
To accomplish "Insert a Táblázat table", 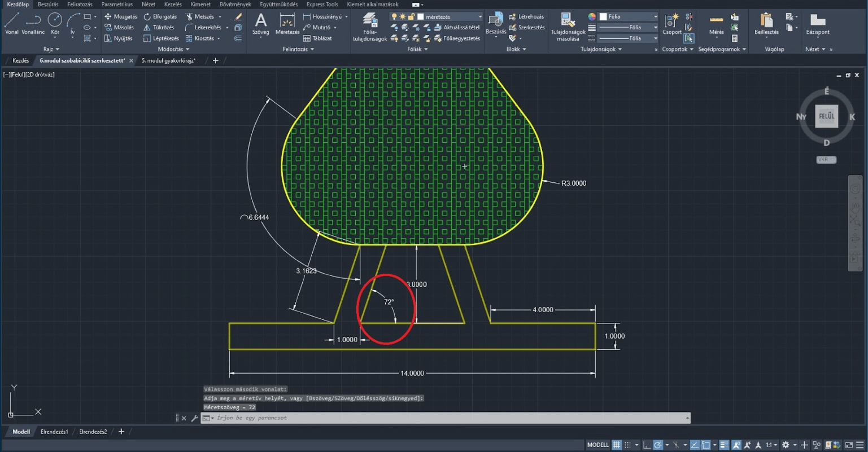I will [317, 38].
